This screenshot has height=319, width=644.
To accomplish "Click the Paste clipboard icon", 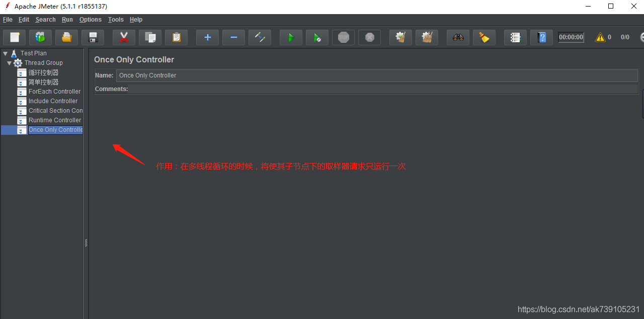I will [176, 37].
